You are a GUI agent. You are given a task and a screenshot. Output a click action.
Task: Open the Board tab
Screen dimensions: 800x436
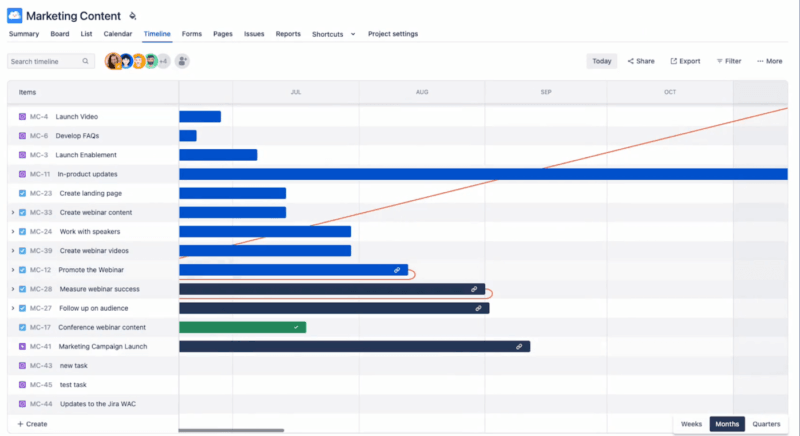[x=60, y=34]
